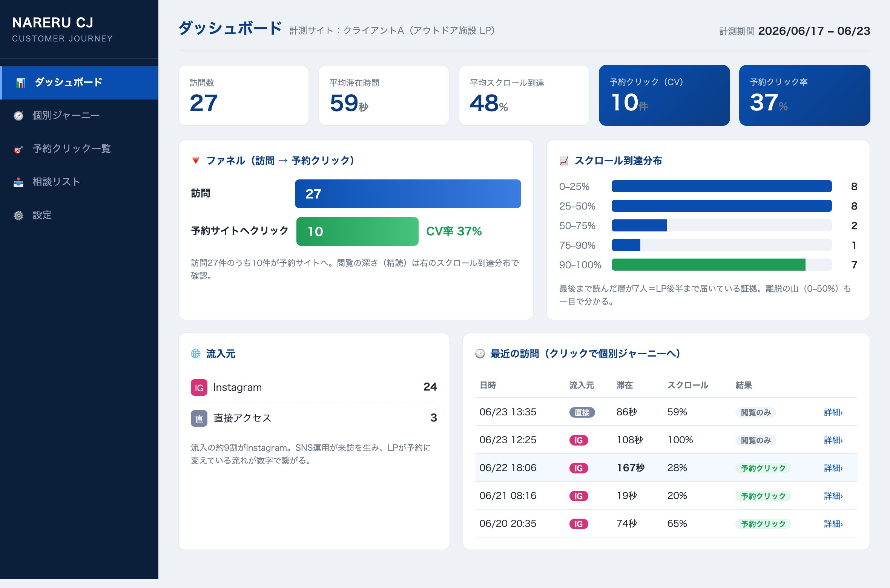This screenshot has height=588, width=890.
Task: Click the gear icon for 設定
Action: 18,215
